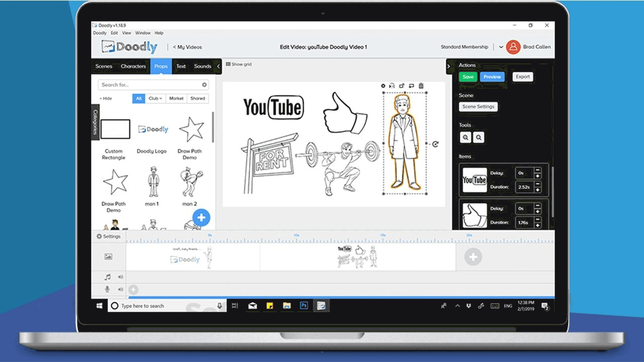
Task: Open Mail app from taskbar
Action: [252, 305]
